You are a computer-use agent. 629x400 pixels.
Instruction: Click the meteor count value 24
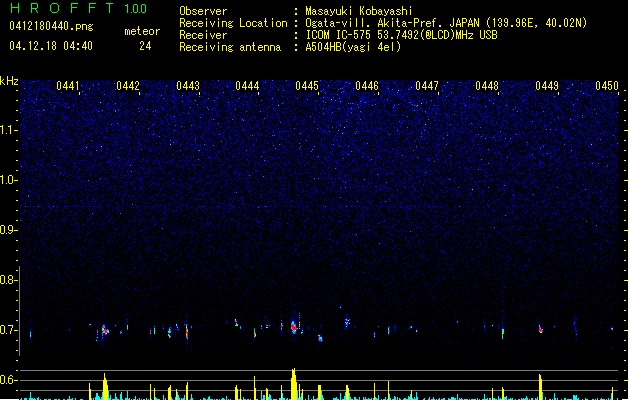pos(145,46)
